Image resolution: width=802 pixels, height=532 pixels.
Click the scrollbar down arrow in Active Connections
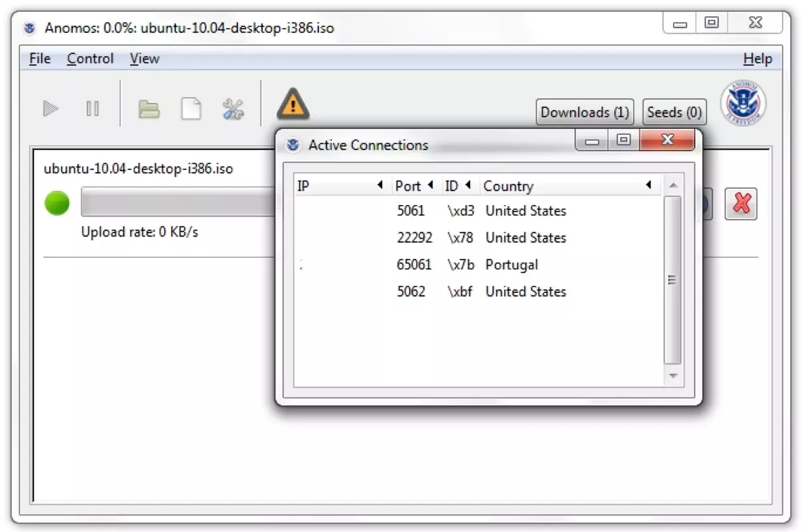coord(672,376)
